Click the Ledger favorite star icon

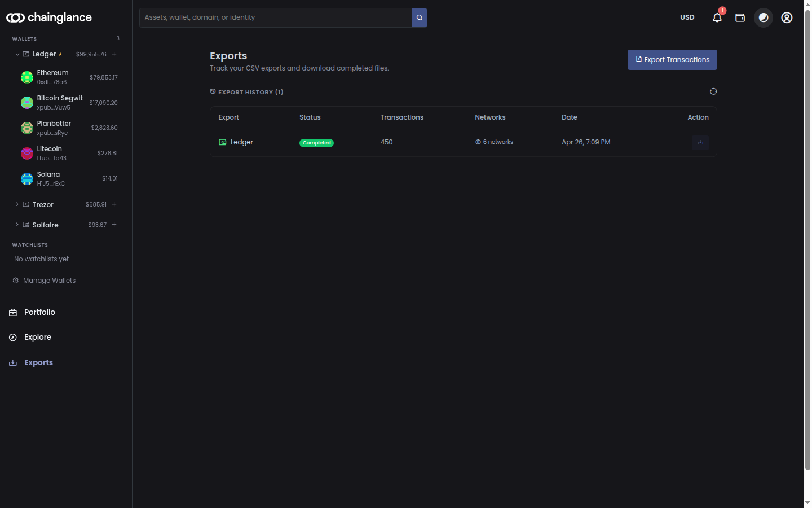(60, 54)
